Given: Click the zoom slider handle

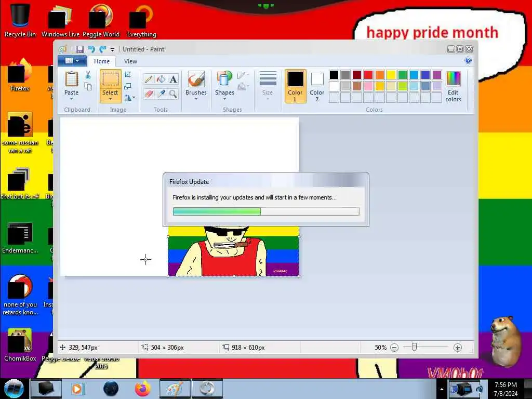Looking at the screenshot, I should pos(414,347).
